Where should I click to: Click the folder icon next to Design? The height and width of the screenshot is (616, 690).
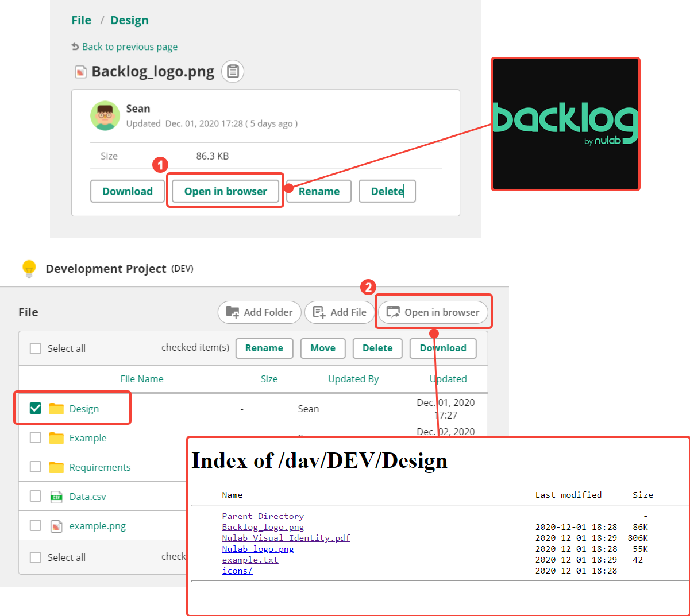56,408
